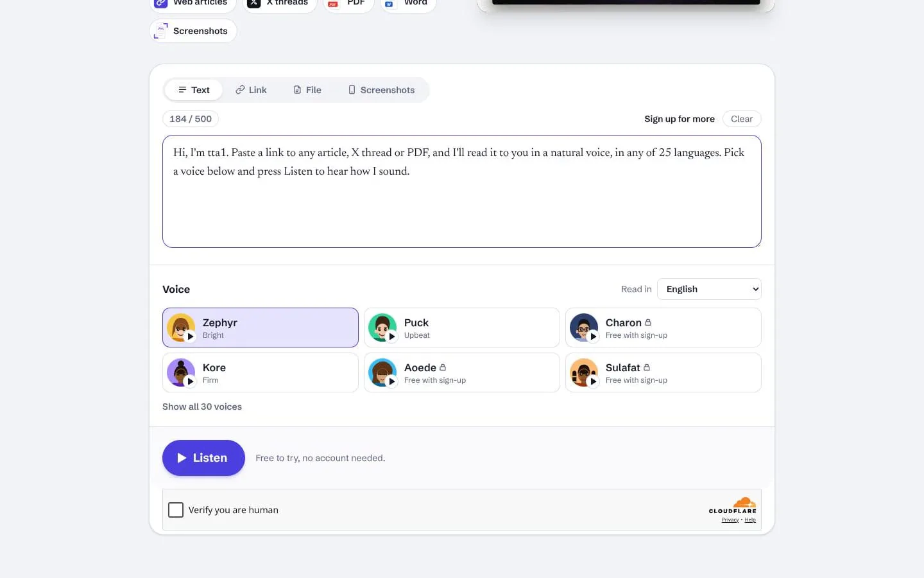Open the Read in language dropdown
Image resolution: width=924 pixels, height=578 pixels.
tap(709, 289)
